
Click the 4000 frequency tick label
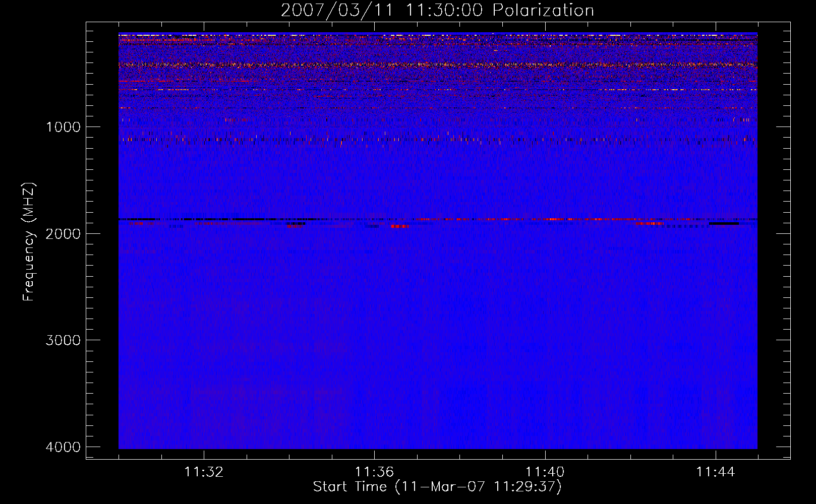click(x=63, y=447)
